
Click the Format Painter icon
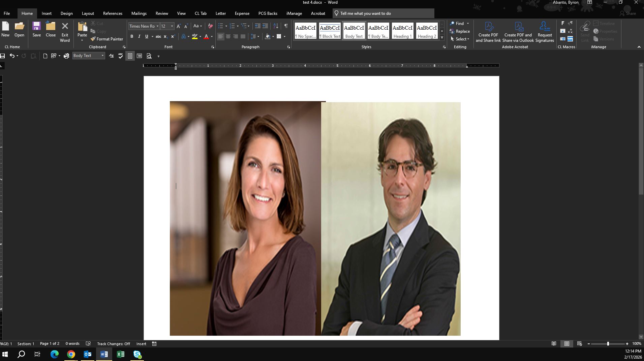click(93, 39)
